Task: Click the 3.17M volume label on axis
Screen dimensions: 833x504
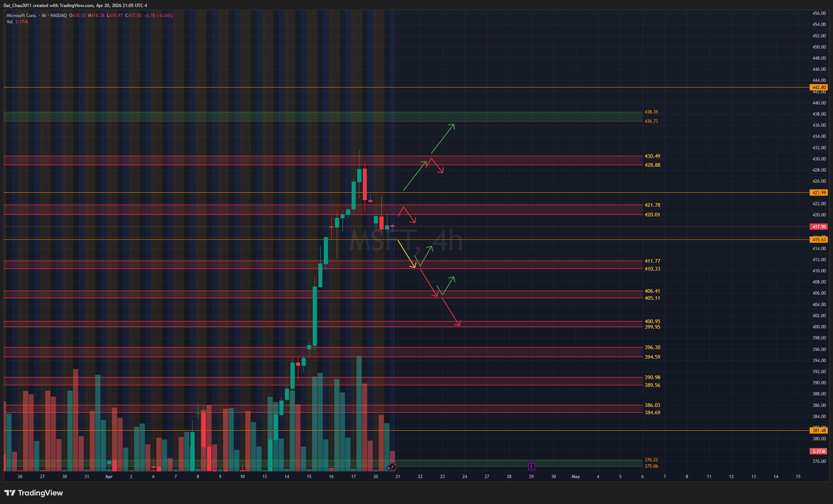Action: 819,451
